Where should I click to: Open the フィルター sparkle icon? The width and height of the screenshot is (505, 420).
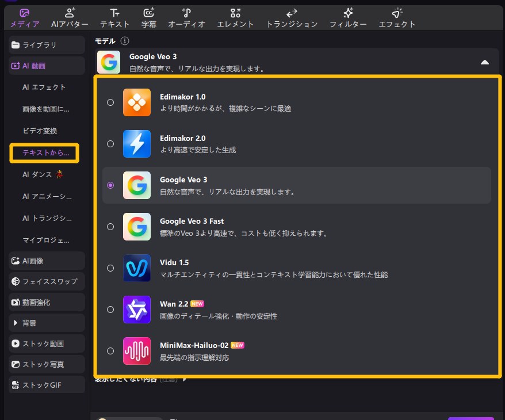click(348, 13)
